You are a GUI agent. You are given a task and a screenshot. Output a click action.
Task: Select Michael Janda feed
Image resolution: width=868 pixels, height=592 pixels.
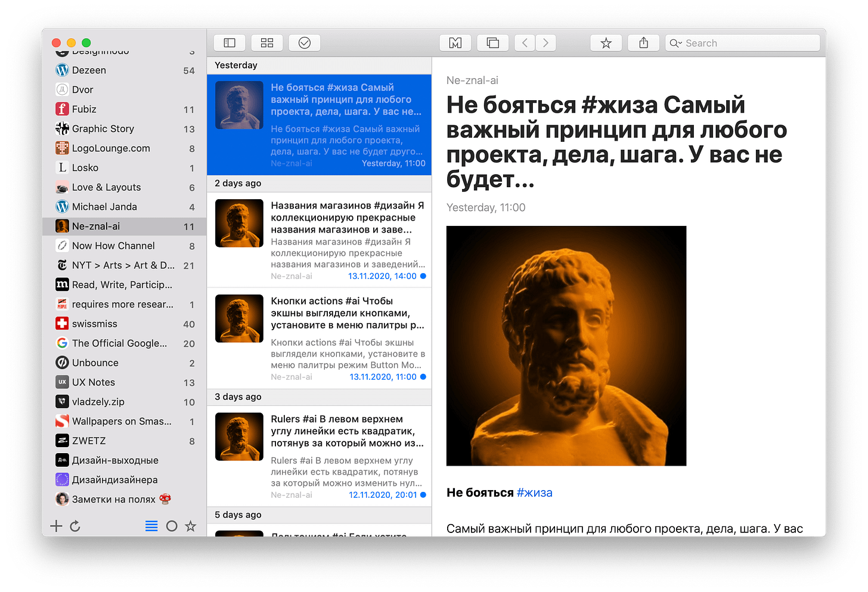click(x=125, y=207)
